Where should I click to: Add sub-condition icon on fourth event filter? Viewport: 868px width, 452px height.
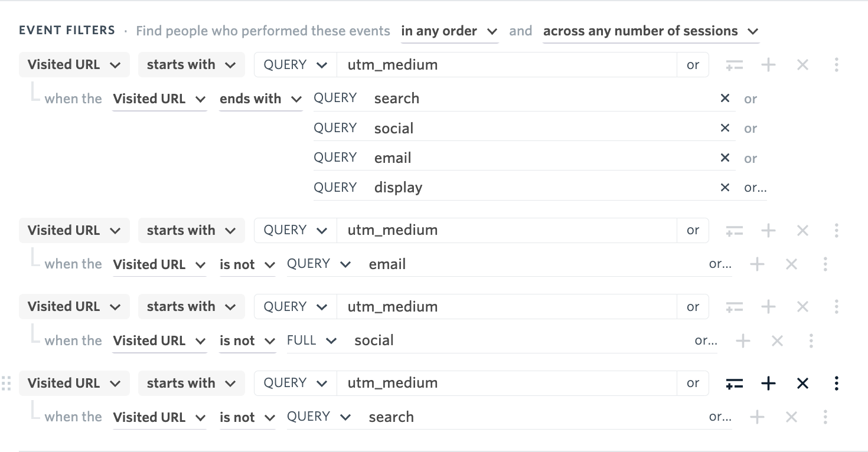click(734, 384)
